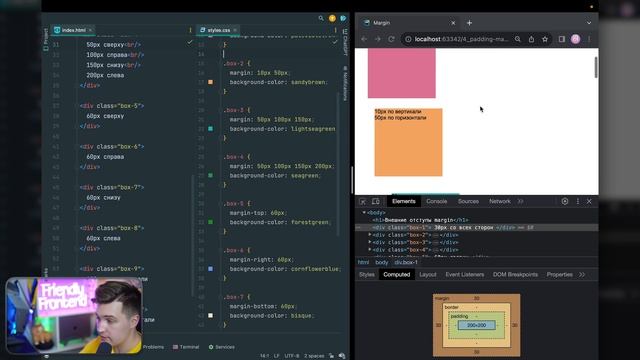Reload the localhost page
This screenshot has width=640, height=360.
point(391,39)
